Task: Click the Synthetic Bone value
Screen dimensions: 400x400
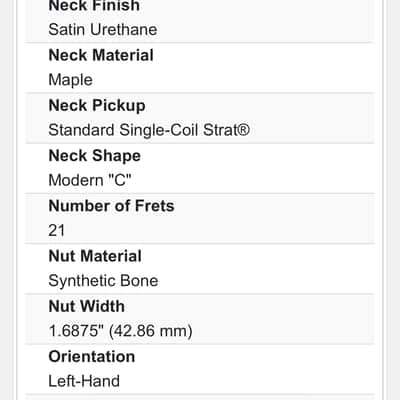Action: tap(103, 281)
